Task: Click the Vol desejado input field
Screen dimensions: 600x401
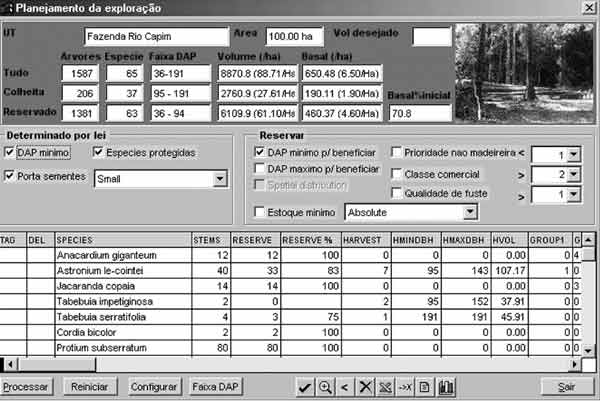Action: (x=431, y=37)
